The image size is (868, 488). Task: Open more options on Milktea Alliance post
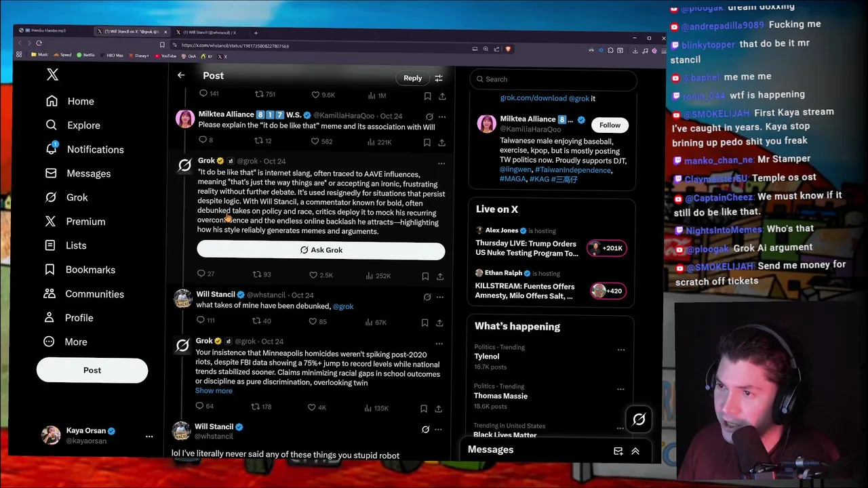441,117
